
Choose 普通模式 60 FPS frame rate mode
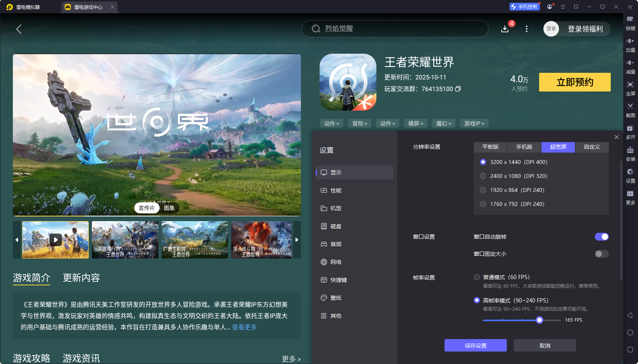click(x=477, y=277)
